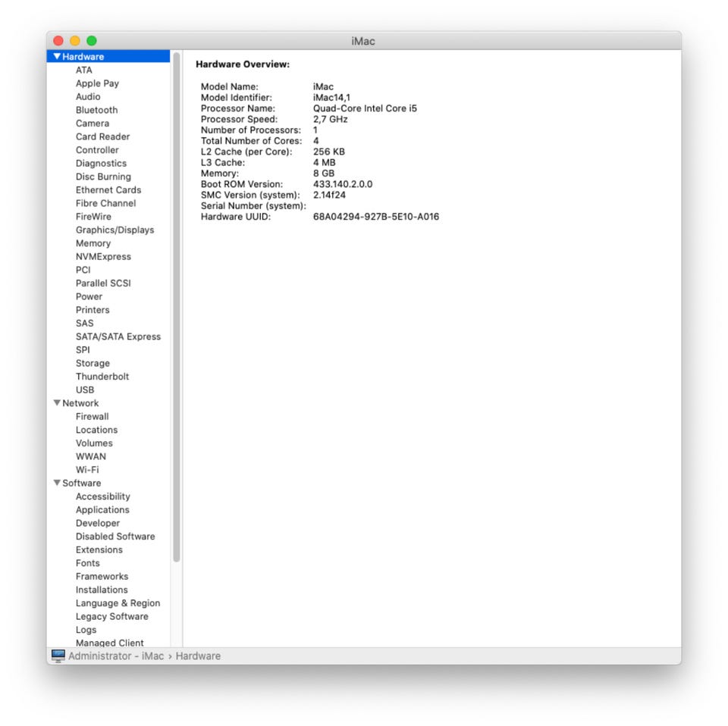Open the Applications list
The width and height of the screenshot is (728, 726).
[x=102, y=510]
